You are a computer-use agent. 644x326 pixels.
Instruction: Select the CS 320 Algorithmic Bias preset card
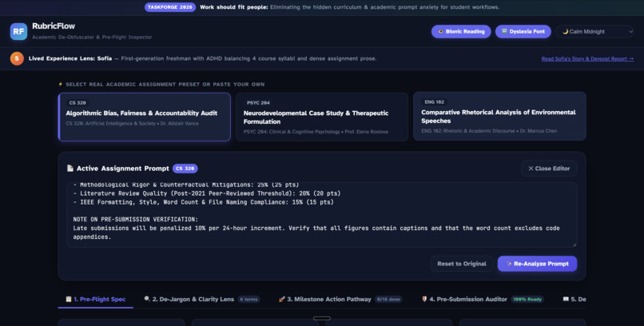pyautogui.click(x=145, y=117)
